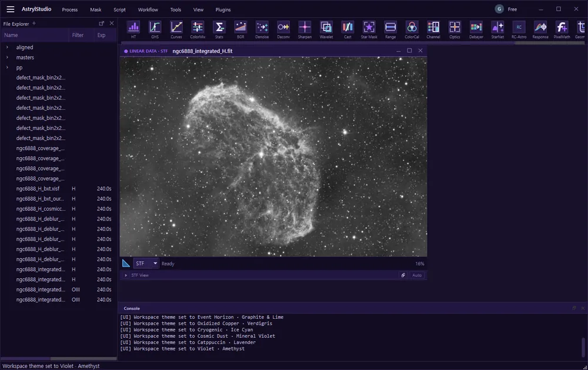Open the Plugins menu
This screenshot has width=588, height=370.
tap(223, 10)
